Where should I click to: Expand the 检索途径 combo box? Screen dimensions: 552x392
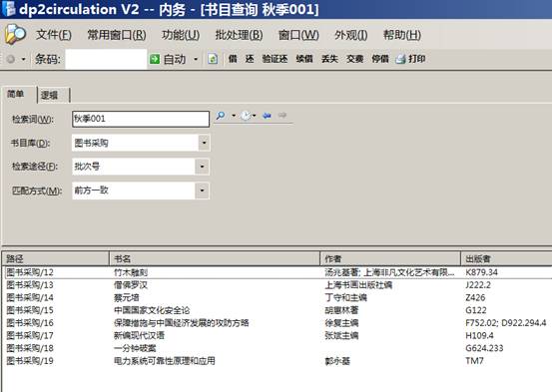202,167
